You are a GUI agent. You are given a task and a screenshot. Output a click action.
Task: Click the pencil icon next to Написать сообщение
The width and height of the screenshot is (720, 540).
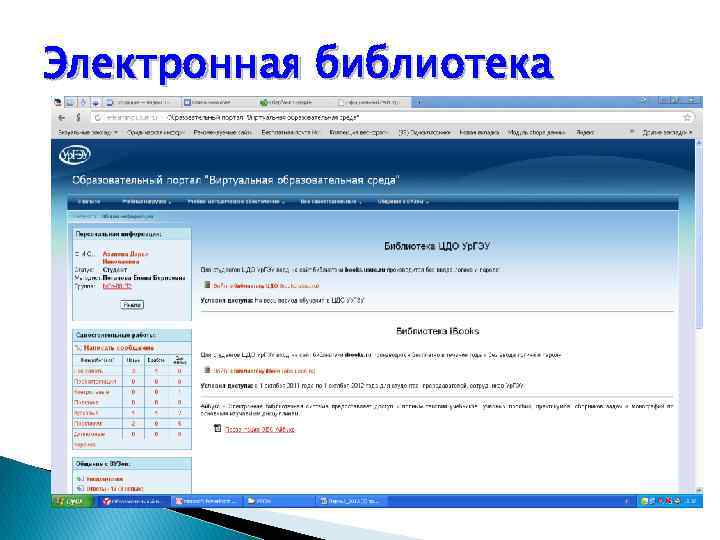click(78, 348)
